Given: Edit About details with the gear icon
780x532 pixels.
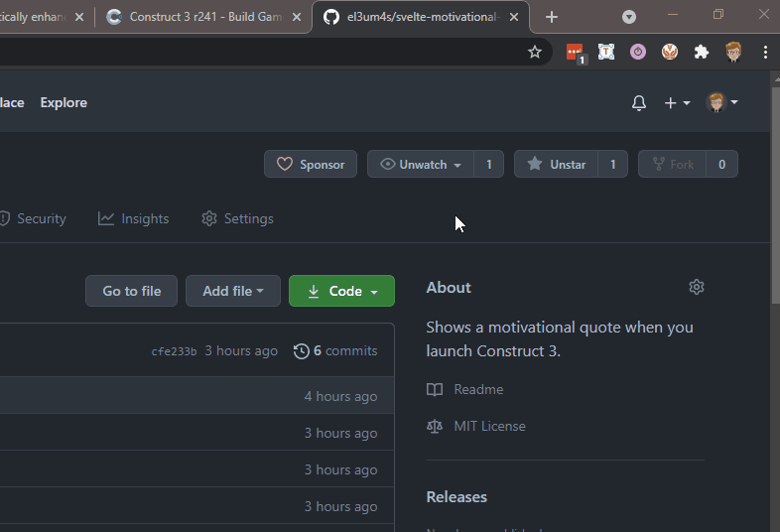Looking at the screenshot, I should pos(697,287).
